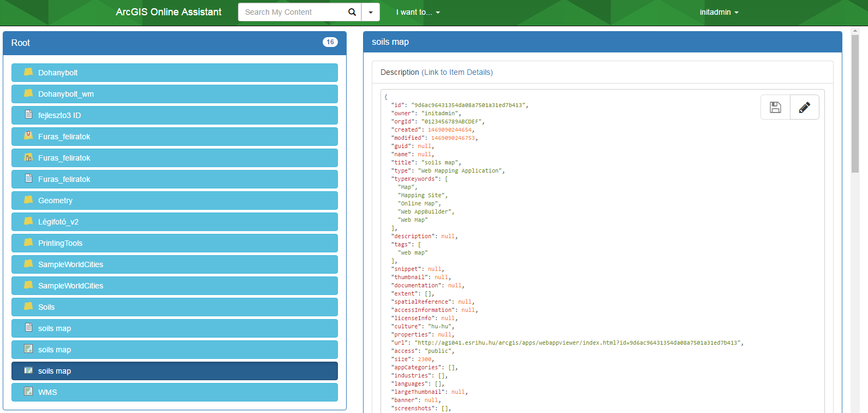The height and width of the screenshot is (413, 868).
Task: Click the "Web AppBuilder" keyword entry
Action: coord(426,211)
